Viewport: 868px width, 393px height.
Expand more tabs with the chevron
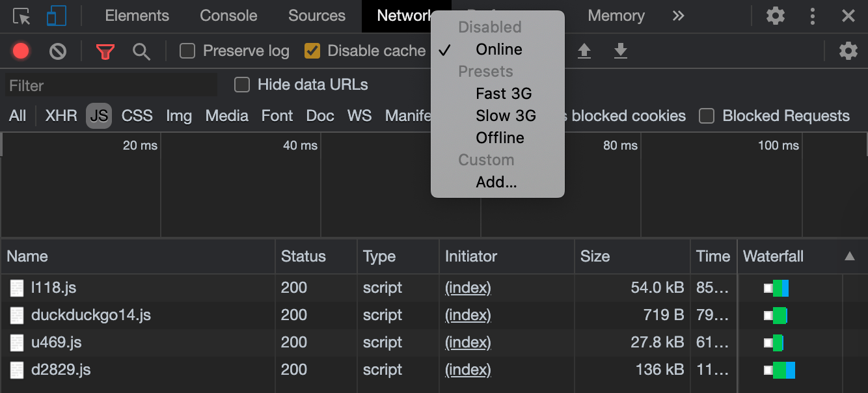678,16
